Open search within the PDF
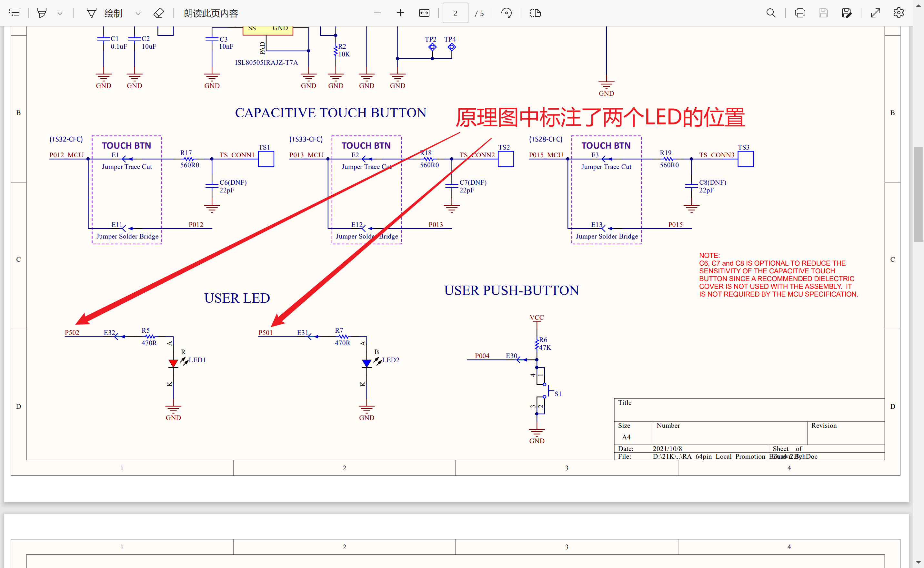Viewport: 924px width, 568px height. point(771,12)
